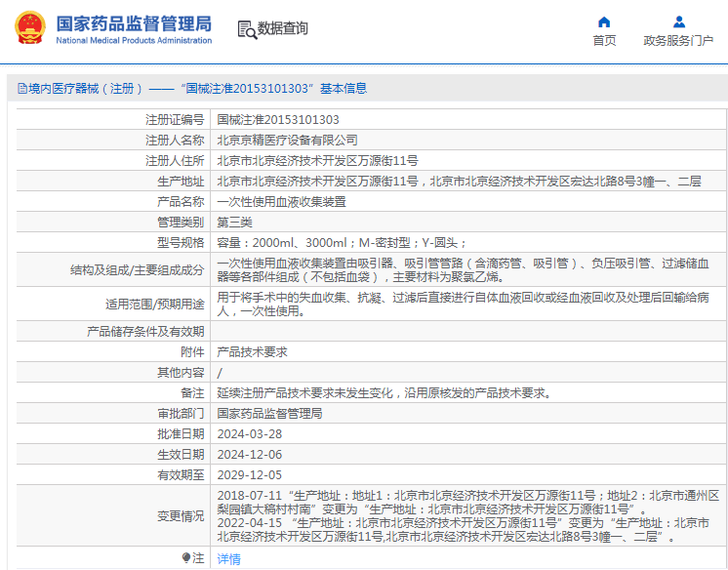Go to 首页 text link
The height and width of the screenshot is (570, 728).
[604, 41]
